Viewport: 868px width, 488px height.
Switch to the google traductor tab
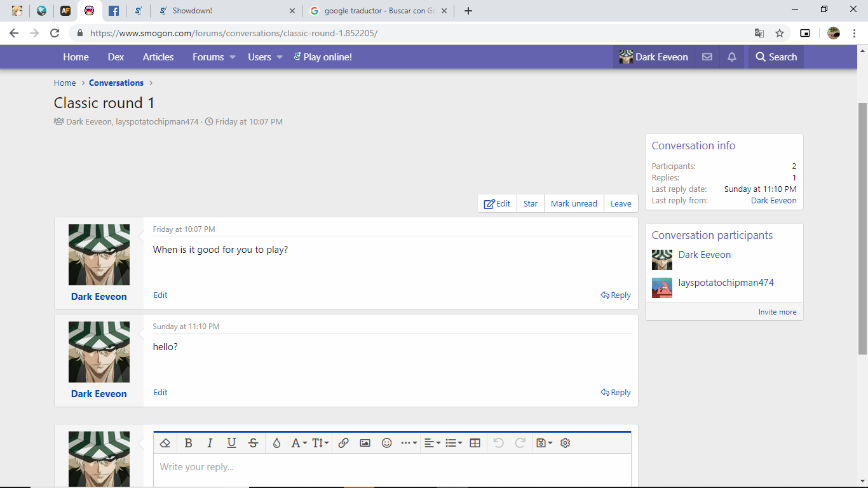point(378,11)
